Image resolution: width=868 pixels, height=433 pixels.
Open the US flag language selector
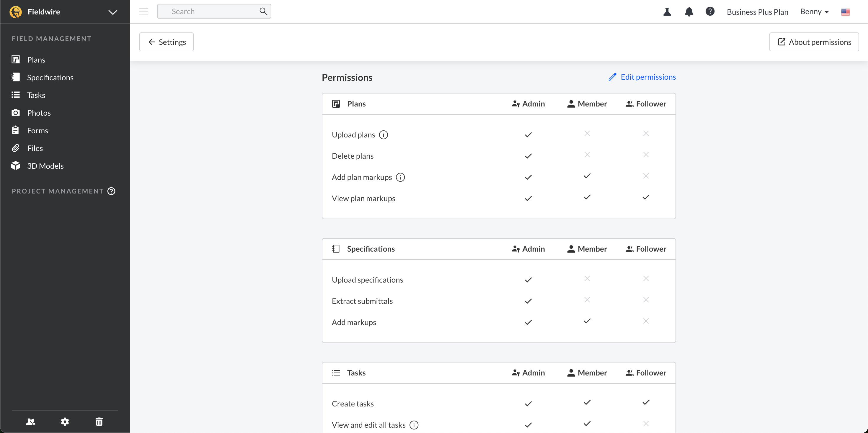click(845, 12)
